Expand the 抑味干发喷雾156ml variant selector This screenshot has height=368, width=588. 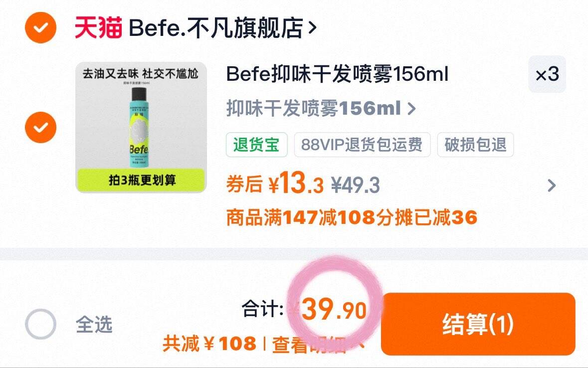321,108
